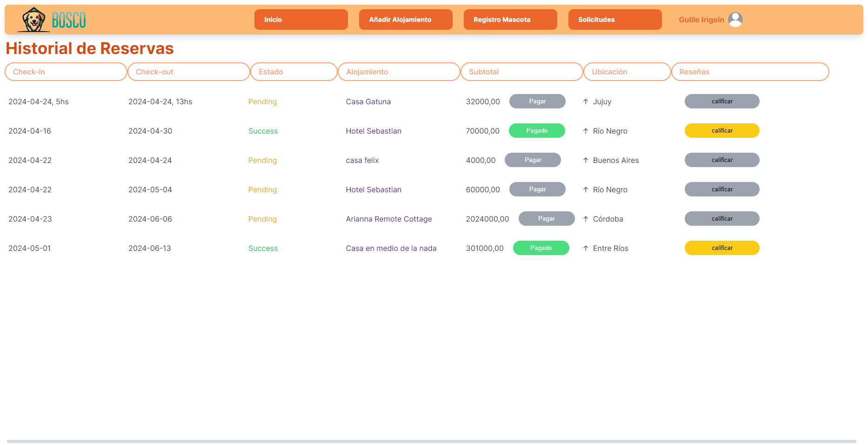Image resolution: width=868 pixels, height=445 pixels.
Task: Rate the Casa en medio de la nada stay
Action: 722,248
